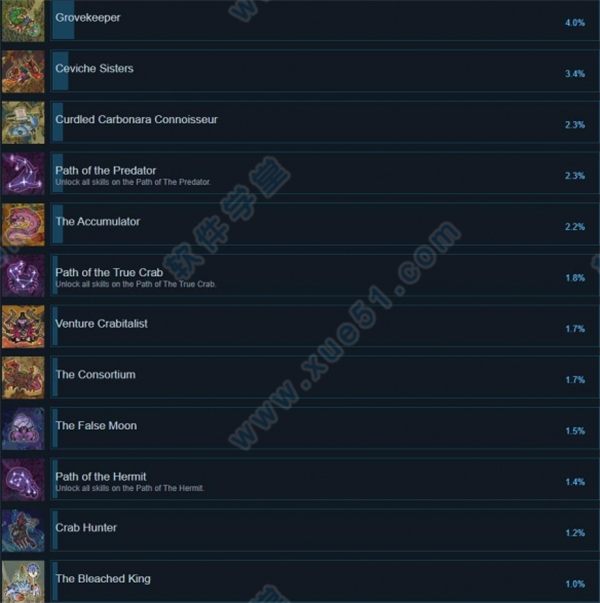This screenshot has height=603, width=600.
Task: Click The Bleached King achievement icon
Action: coord(23,581)
